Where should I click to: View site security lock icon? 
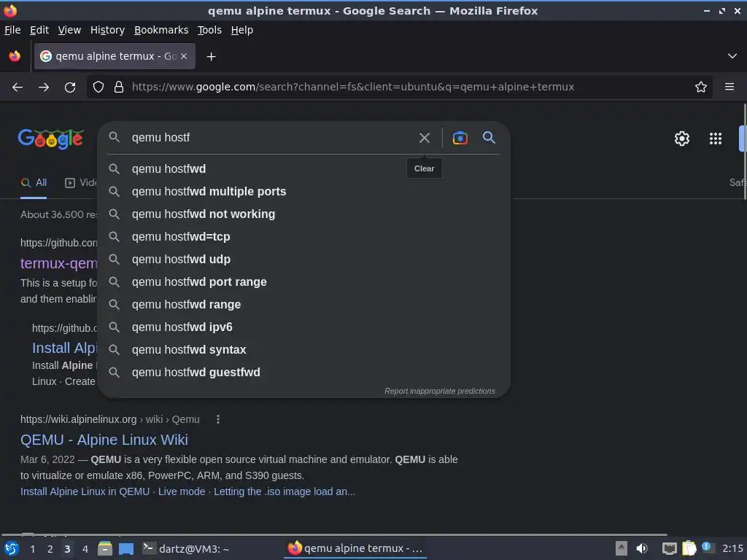click(x=119, y=87)
